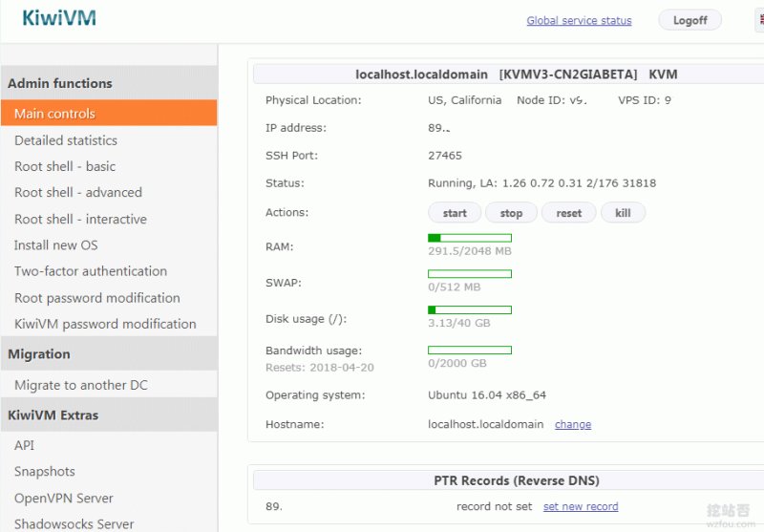Open the language flag selector
Screen dimensions: 764x532
click(x=760, y=20)
